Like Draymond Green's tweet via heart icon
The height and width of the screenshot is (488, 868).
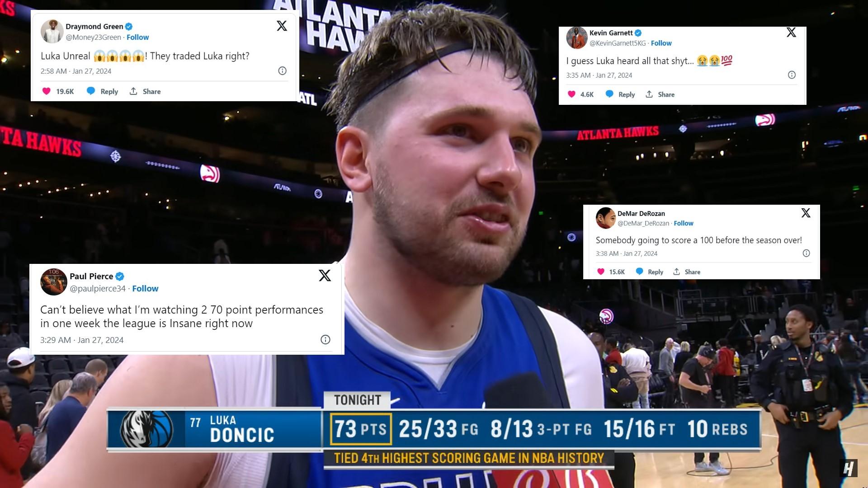pos(46,91)
